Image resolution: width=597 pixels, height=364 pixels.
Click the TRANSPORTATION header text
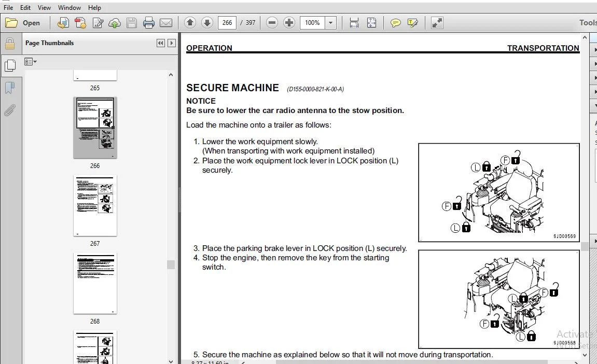coord(543,48)
